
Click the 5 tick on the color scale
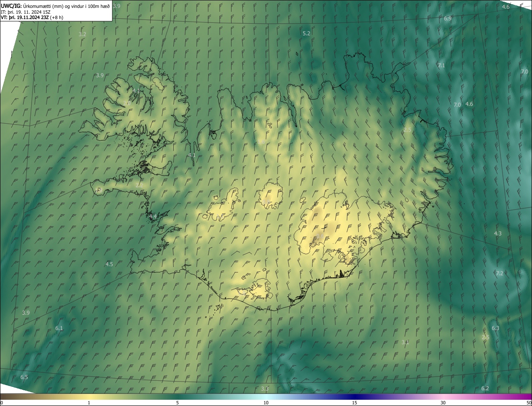click(177, 403)
